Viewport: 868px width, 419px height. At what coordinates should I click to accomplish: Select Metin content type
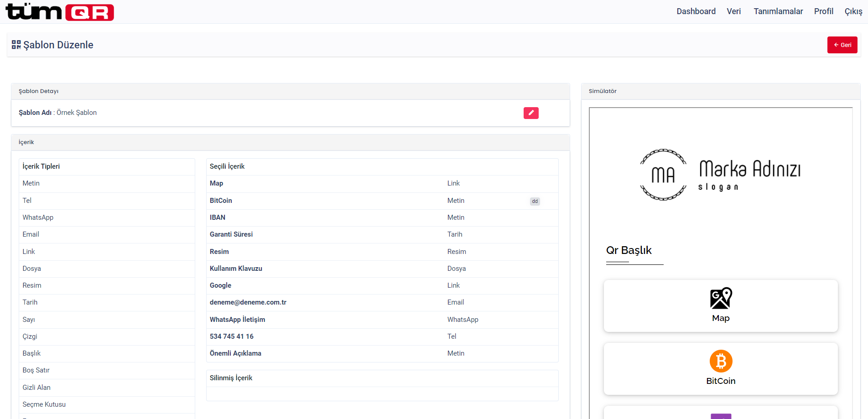[x=107, y=183]
